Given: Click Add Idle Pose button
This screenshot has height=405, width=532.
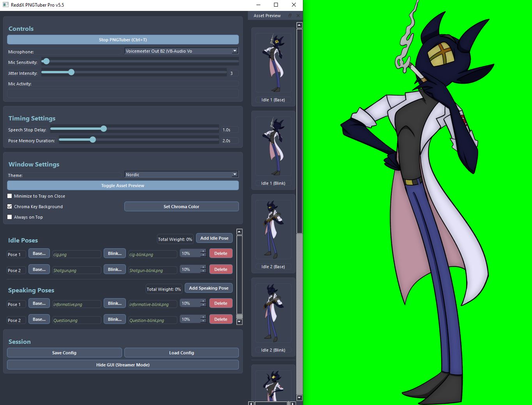Looking at the screenshot, I should coord(214,238).
